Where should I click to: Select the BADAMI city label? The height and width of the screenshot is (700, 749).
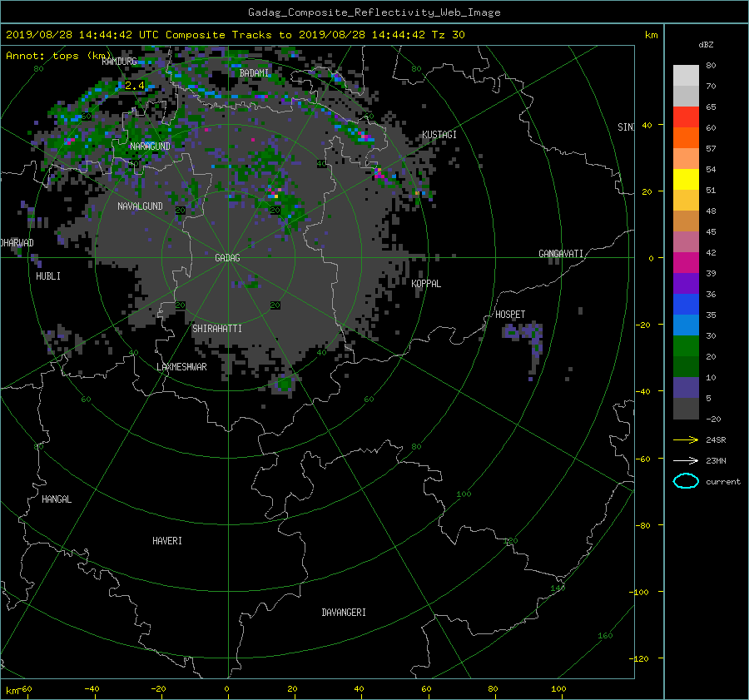[254, 73]
